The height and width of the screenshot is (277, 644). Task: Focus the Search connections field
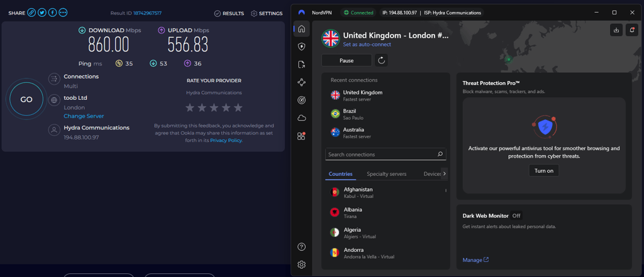click(386, 155)
